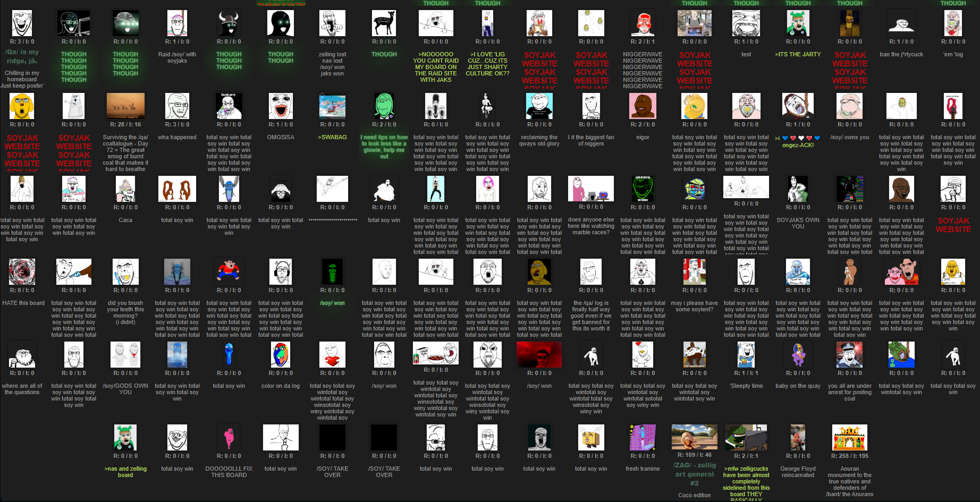Image resolution: width=980 pixels, height=502 pixels.
Task: Open the thumbnail above "SOYJAKS OWN YOU"
Action: click(798, 189)
